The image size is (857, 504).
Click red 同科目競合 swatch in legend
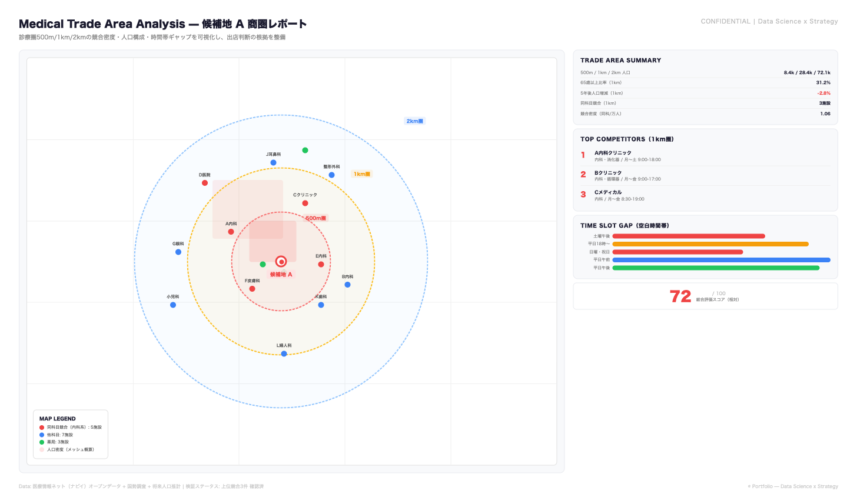tap(42, 428)
